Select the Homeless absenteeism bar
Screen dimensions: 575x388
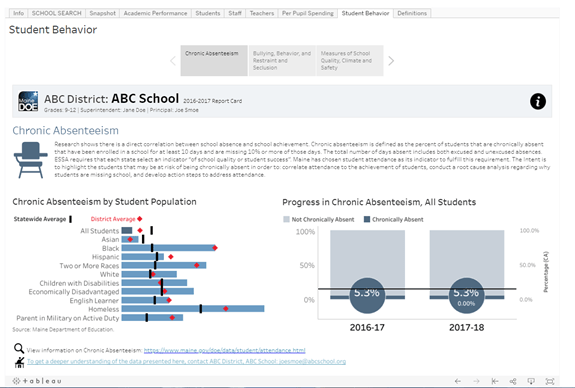pyautogui.click(x=193, y=309)
